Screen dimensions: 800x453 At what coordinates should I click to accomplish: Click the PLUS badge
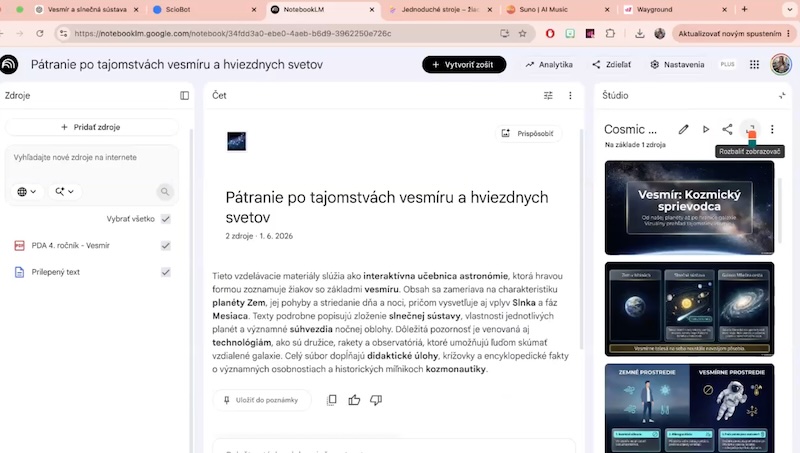(728, 64)
